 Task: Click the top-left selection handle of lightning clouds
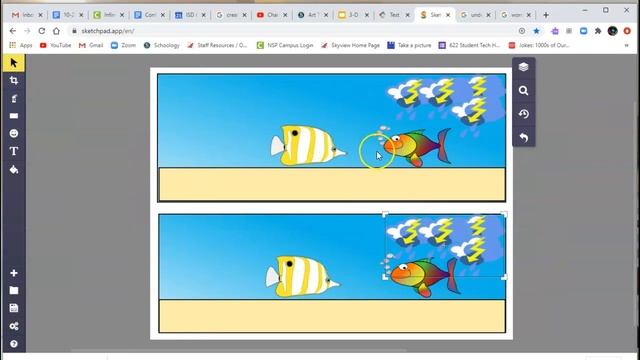[x=385, y=214]
